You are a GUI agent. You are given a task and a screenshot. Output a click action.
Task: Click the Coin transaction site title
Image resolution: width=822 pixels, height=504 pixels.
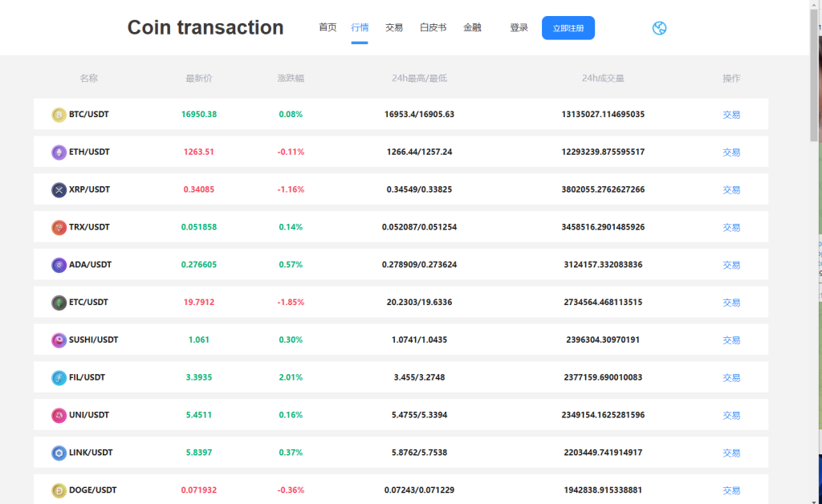click(205, 27)
